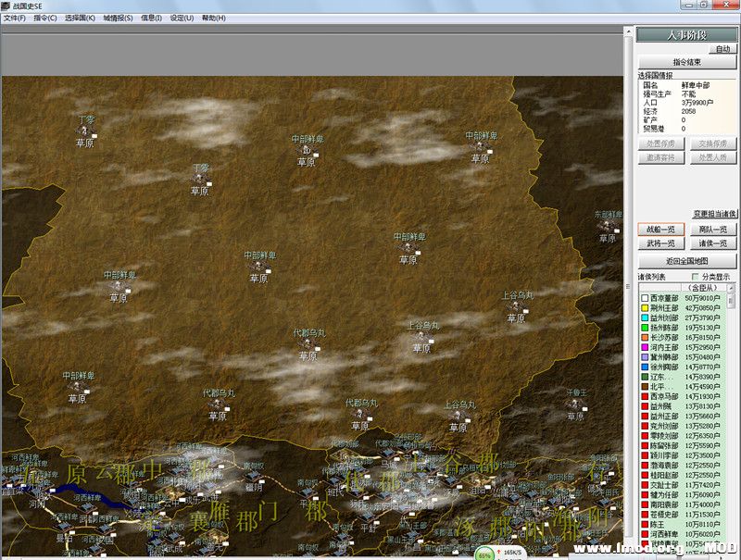Select the yellow swatch for 荆州王部
The width and height of the screenshot is (741, 560).
[x=644, y=308]
